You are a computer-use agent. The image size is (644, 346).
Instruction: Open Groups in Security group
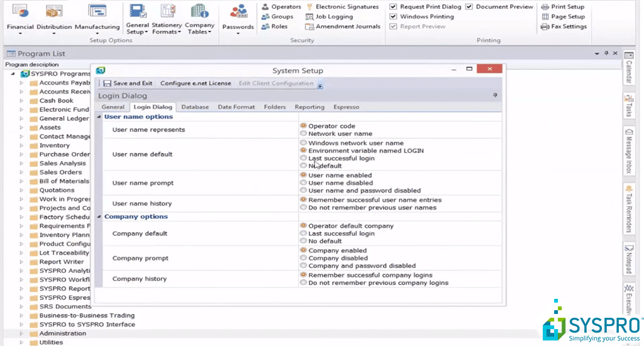pos(277,16)
